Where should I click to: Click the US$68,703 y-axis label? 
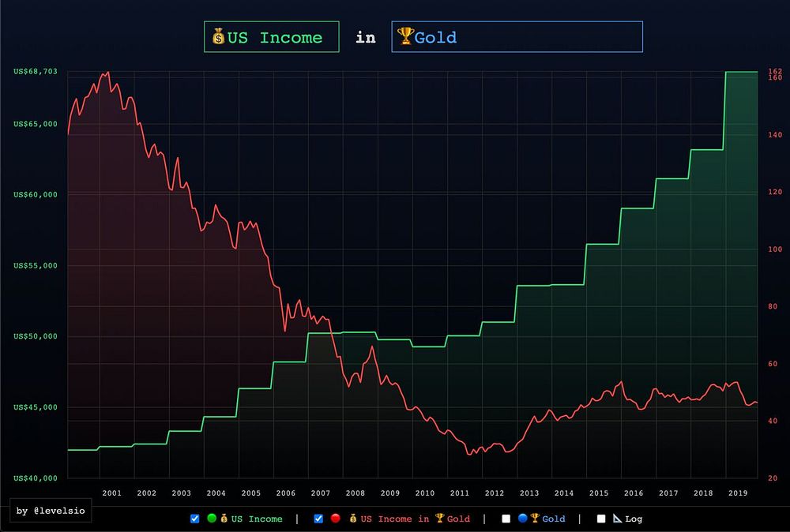pyautogui.click(x=36, y=72)
